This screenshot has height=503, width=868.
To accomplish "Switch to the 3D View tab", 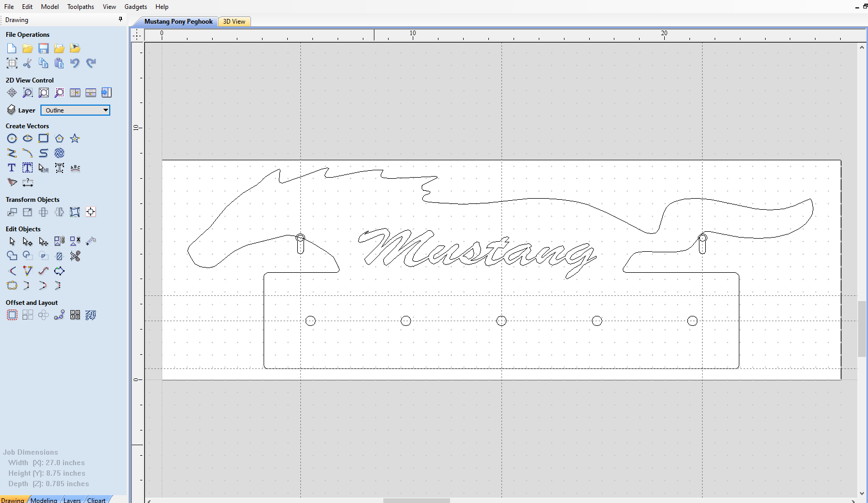I will point(234,22).
